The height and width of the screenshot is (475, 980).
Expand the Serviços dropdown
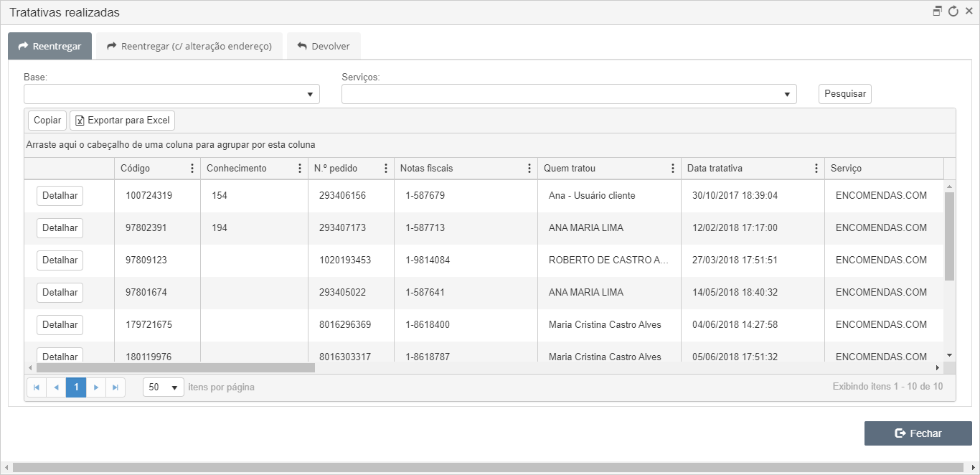pyautogui.click(x=787, y=94)
